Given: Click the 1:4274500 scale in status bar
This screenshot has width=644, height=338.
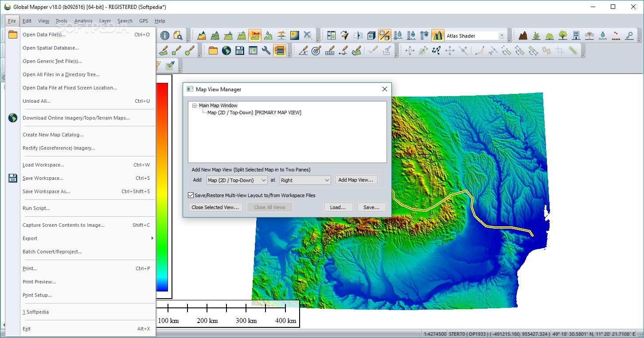Looking at the screenshot, I should click(x=435, y=334).
